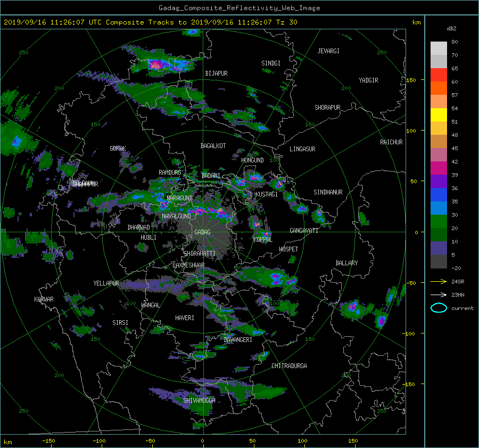Screen dimensions: 479x448
Task: Click the NAVALGUND label
Action: tap(176, 216)
